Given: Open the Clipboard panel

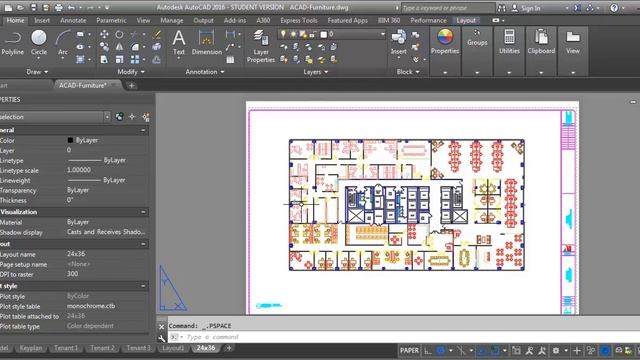Looking at the screenshot, I should pyautogui.click(x=541, y=42).
